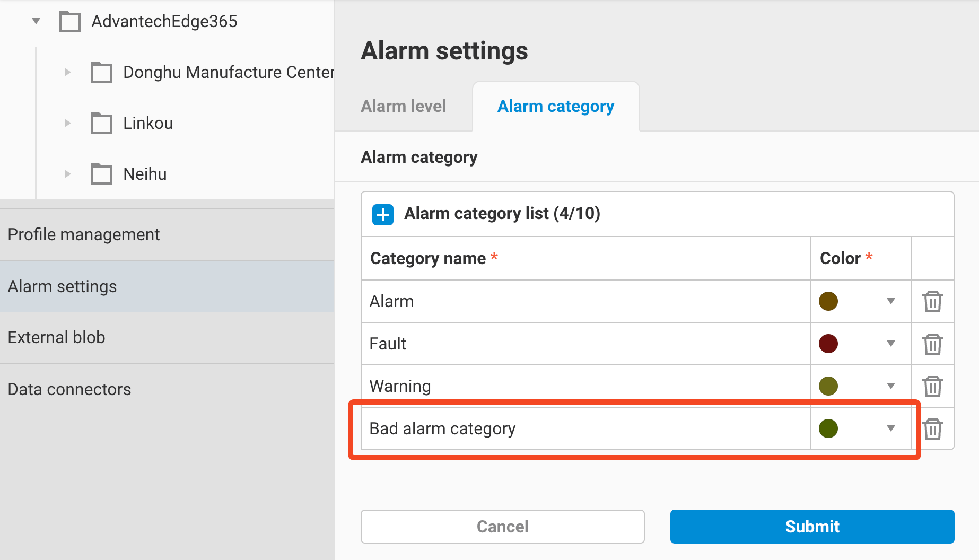Open the color dropdown for Fault
Screen dimensions: 979x560
(890, 344)
